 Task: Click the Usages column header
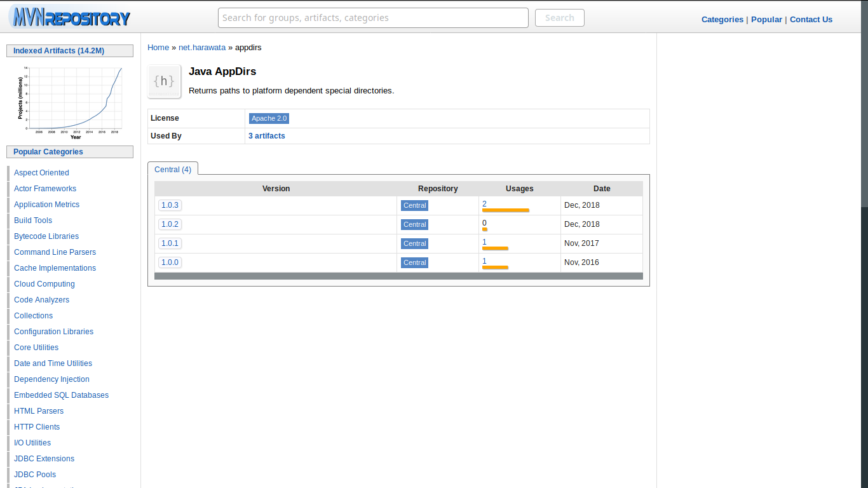pyautogui.click(x=520, y=189)
